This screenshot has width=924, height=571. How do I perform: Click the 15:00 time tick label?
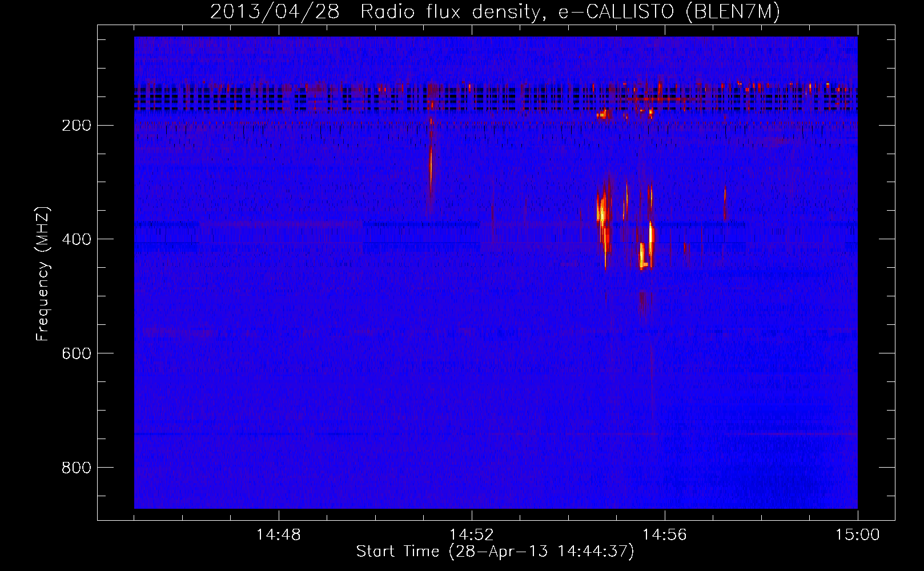tap(858, 534)
